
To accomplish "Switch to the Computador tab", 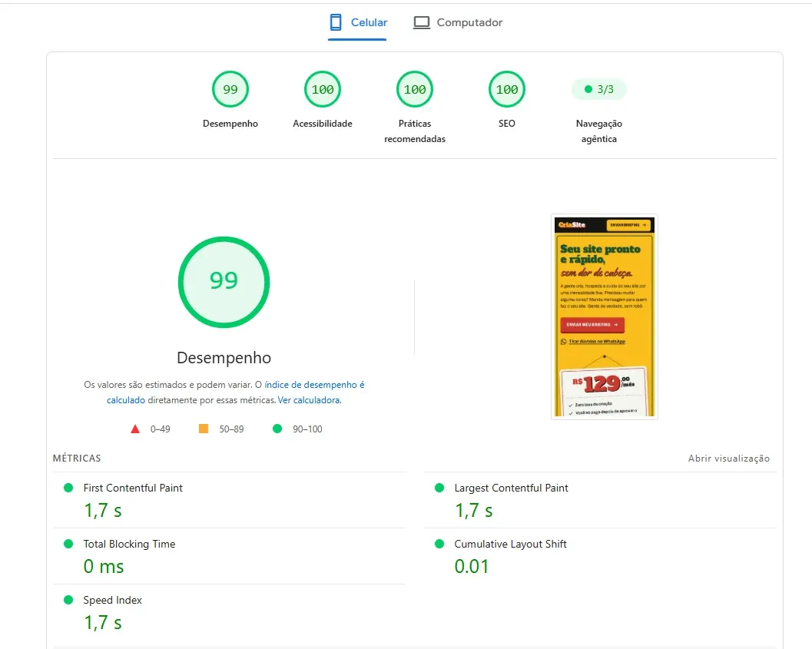I will (458, 23).
